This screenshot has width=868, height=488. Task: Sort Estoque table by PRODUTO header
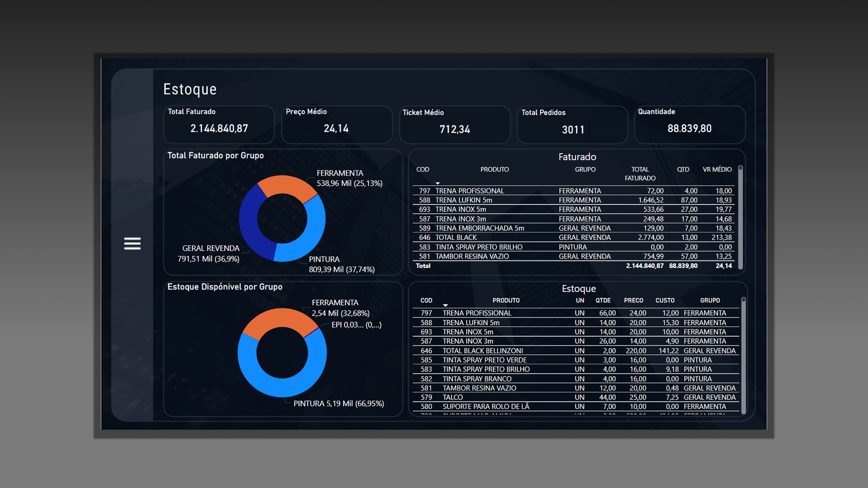pos(506,300)
